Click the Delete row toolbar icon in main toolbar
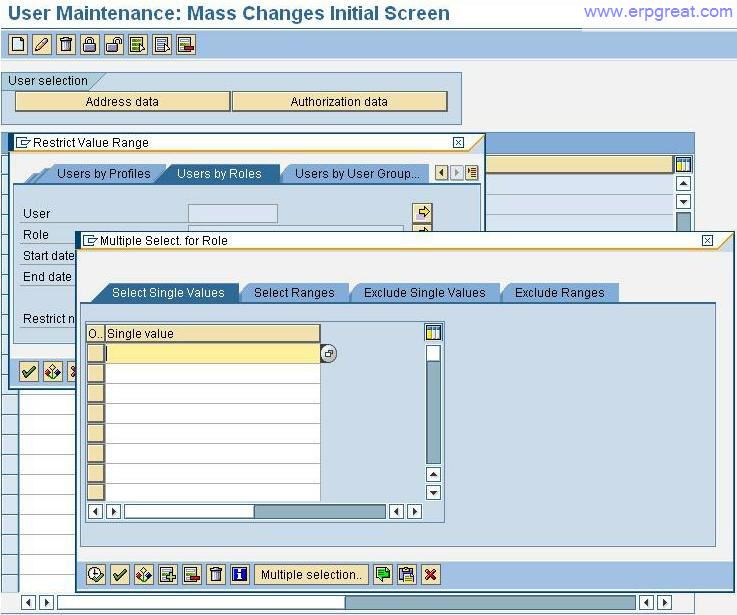This screenshot has height=615, width=737. [x=186, y=45]
